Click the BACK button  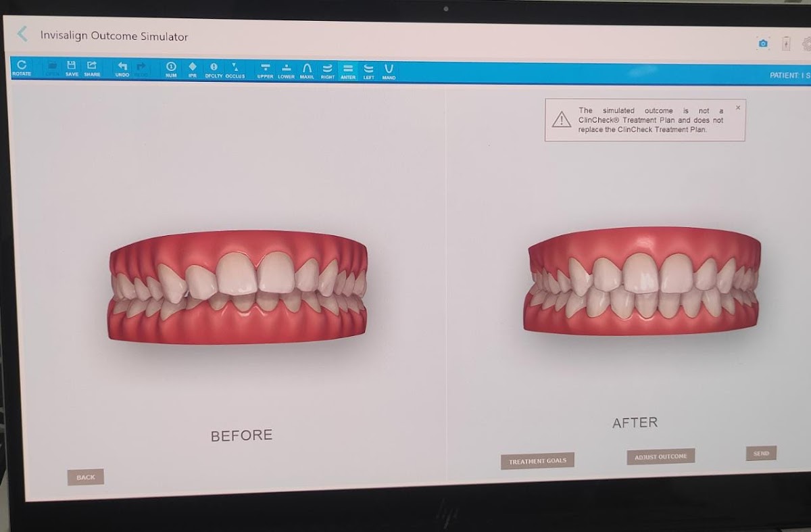click(86, 477)
